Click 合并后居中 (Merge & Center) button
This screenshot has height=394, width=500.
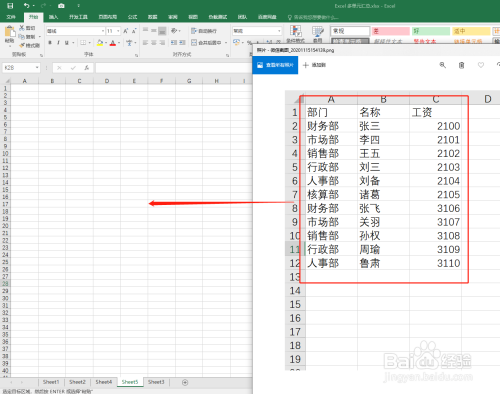click(x=206, y=43)
